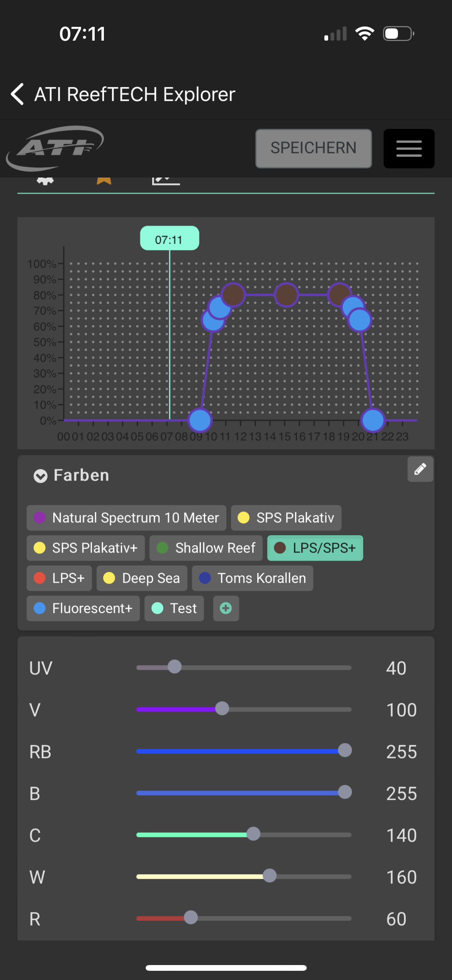Choose the Deep Sea preset
This screenshot has width=452, height=980.
(141, 578)
